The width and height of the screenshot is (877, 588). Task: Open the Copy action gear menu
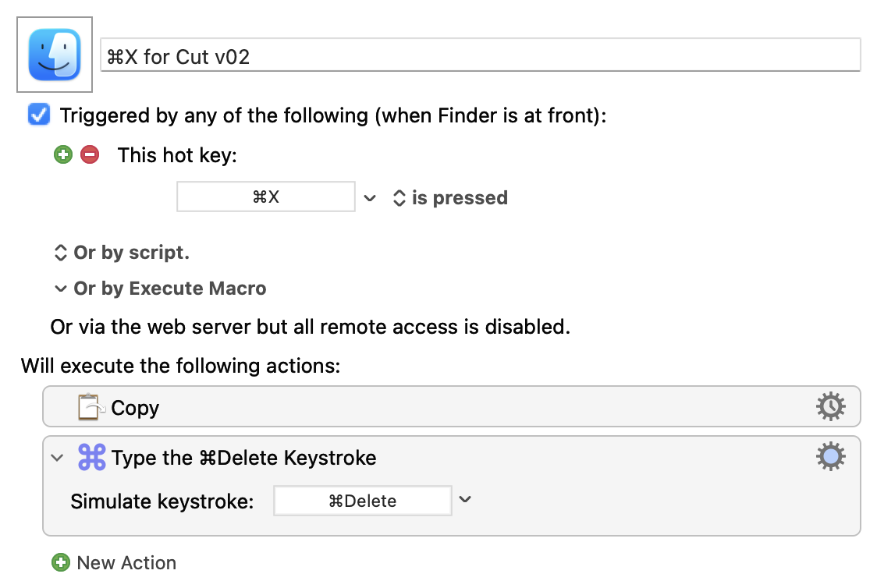[830, 406]
